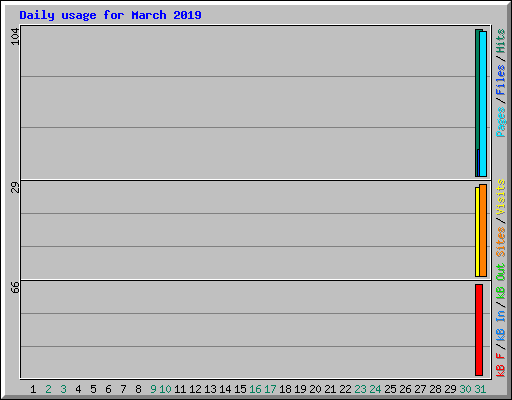Click the 'Daily usage for March 2019' title
Screen dimensions: 512x400
point(110,15)
